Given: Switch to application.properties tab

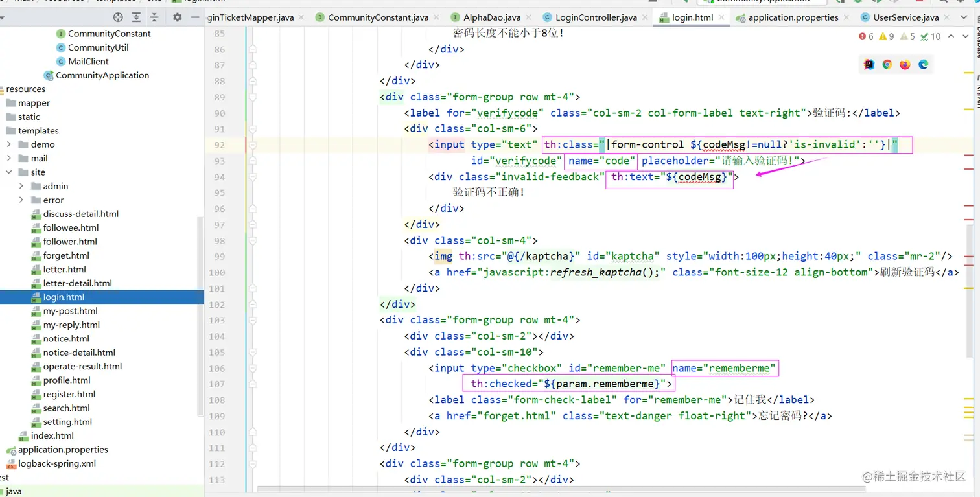Looking at the screenshot, I should [x=793, y=17].
